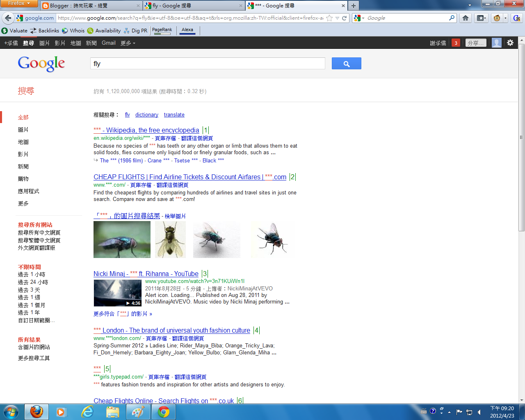The width and height of the screenshot is (525, 420).
Task: Open the Wikipedia free encyclopedia result
Action: 146,130
